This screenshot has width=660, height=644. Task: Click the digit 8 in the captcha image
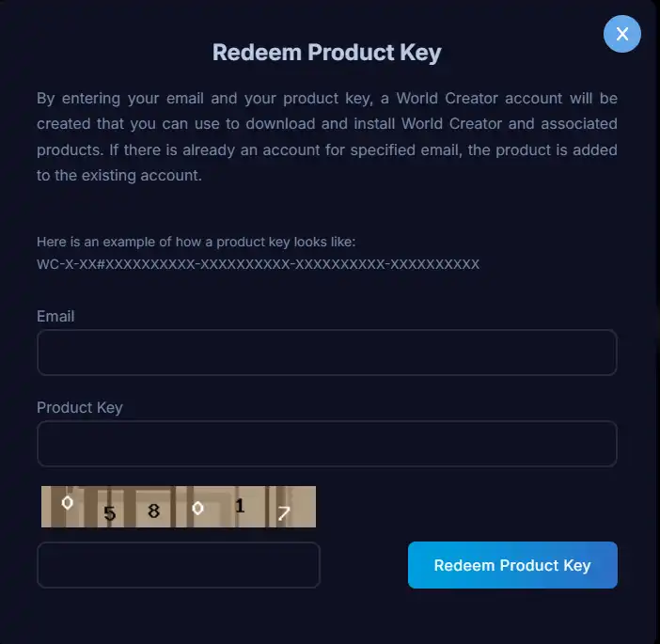tap(153, 512)
